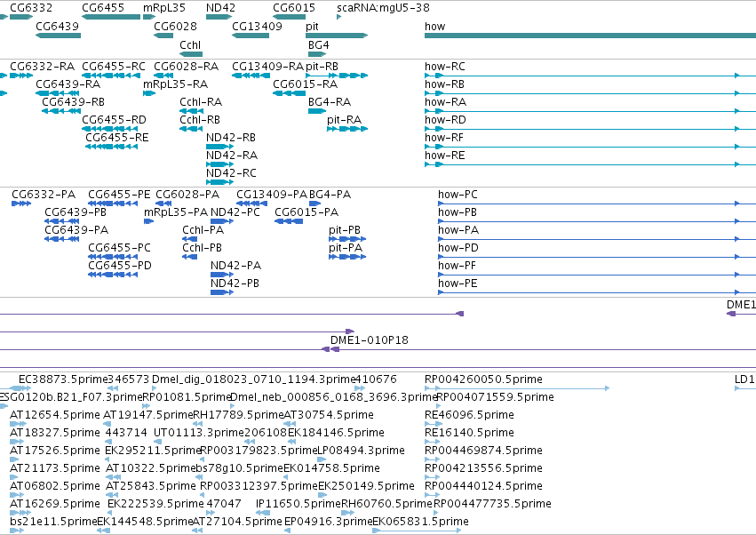756x535 pixels.
Task: Click EST RP004260050.5prime
Action: 483,379
